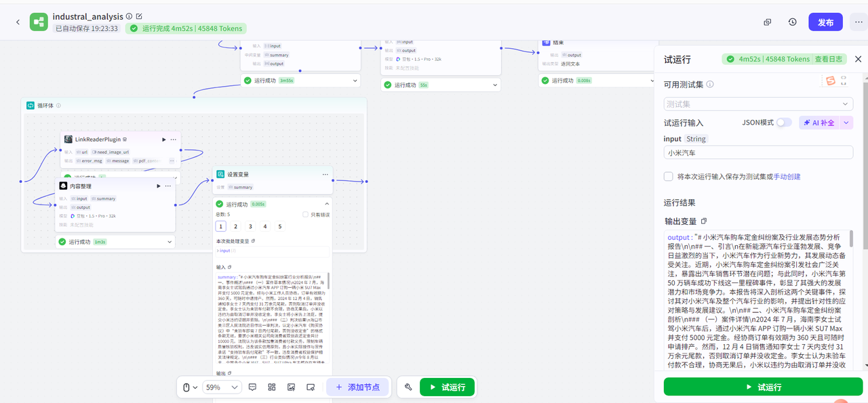
Task: Click 添加节点 to add a node
Action: point(358,387)
